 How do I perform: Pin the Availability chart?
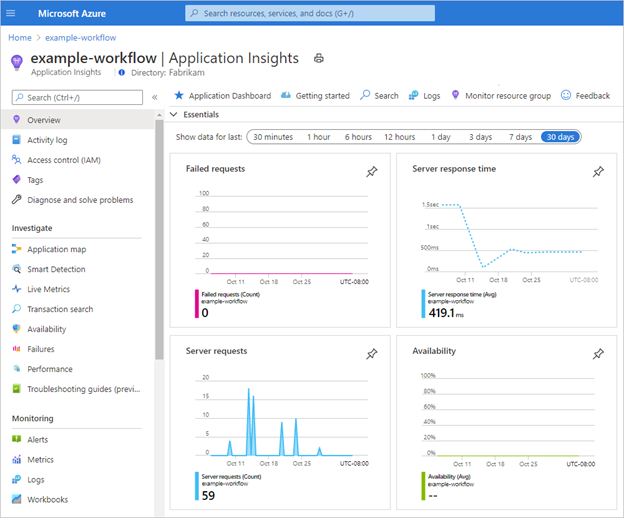[x=598, y=354]
